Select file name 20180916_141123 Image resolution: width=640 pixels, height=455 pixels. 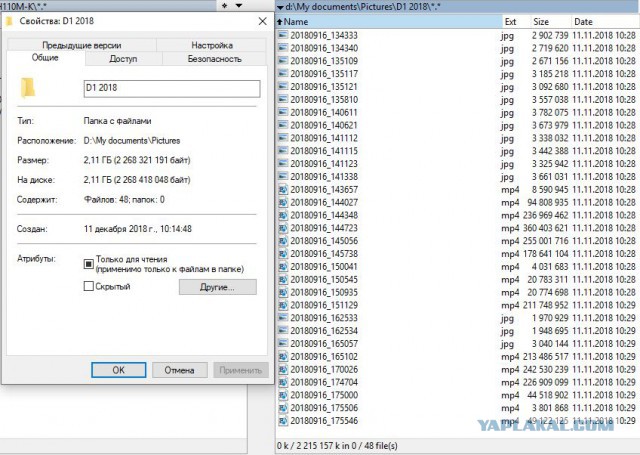click(x=324, y=164)
